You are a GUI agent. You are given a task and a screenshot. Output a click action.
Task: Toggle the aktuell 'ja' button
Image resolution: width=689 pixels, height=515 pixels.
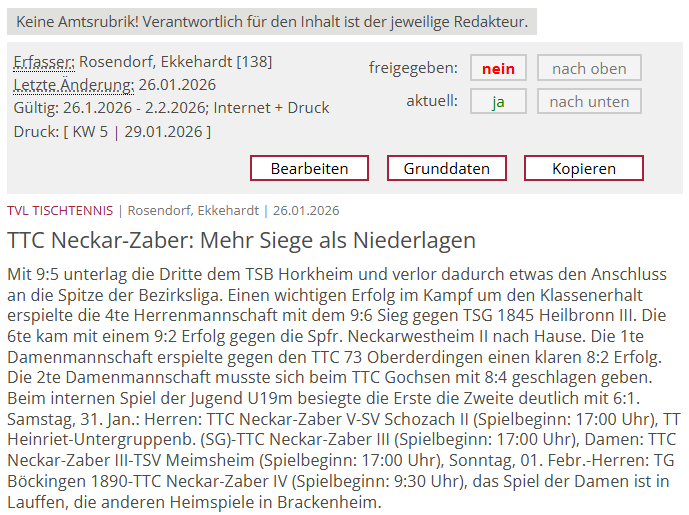[x=498, y=102]
